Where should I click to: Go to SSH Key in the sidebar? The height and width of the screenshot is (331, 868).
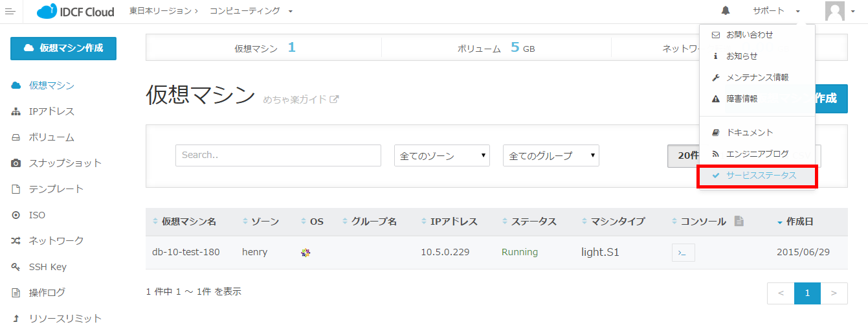click(x=47, y=267)
